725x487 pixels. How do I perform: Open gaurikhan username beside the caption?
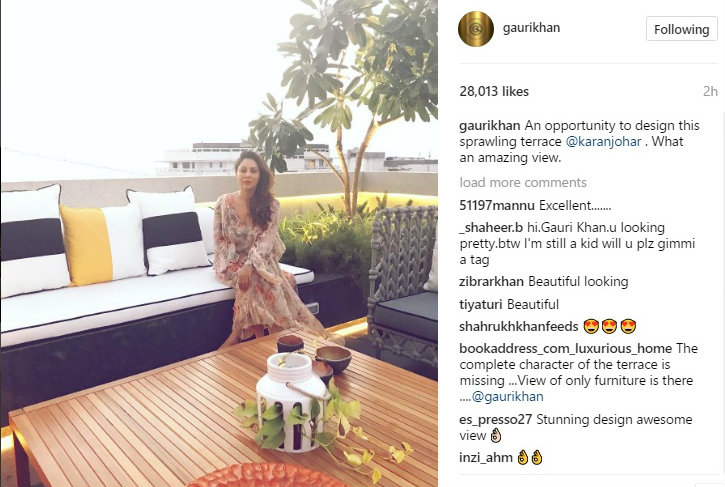coord(490,126)
